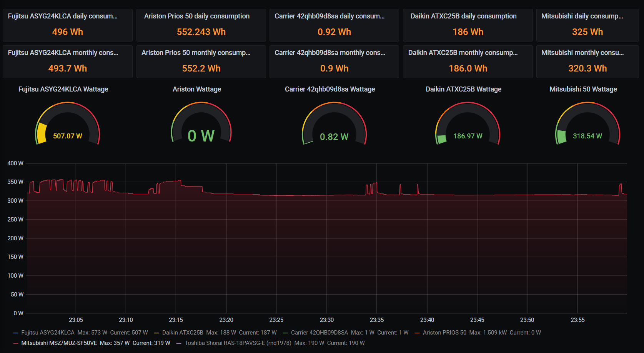Toggle Ariston PRIOS 50 series in legend
This screenshot has height=353, width=644.
[444, 333]
